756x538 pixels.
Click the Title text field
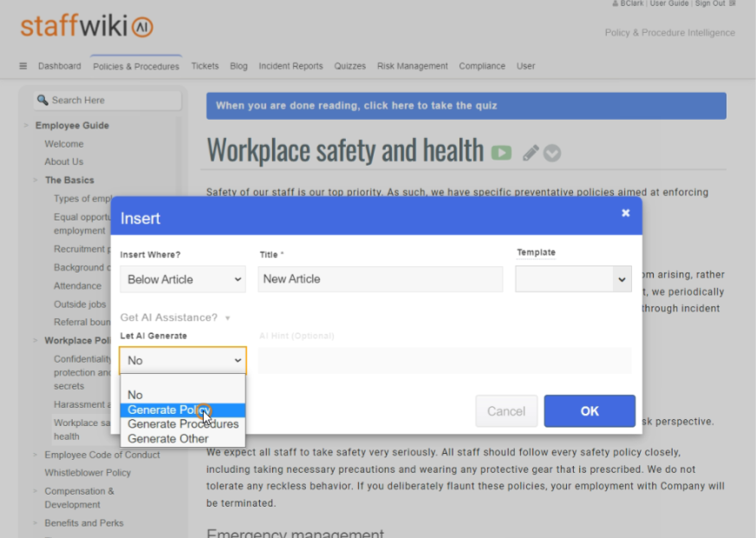click(x=381, y=279)
